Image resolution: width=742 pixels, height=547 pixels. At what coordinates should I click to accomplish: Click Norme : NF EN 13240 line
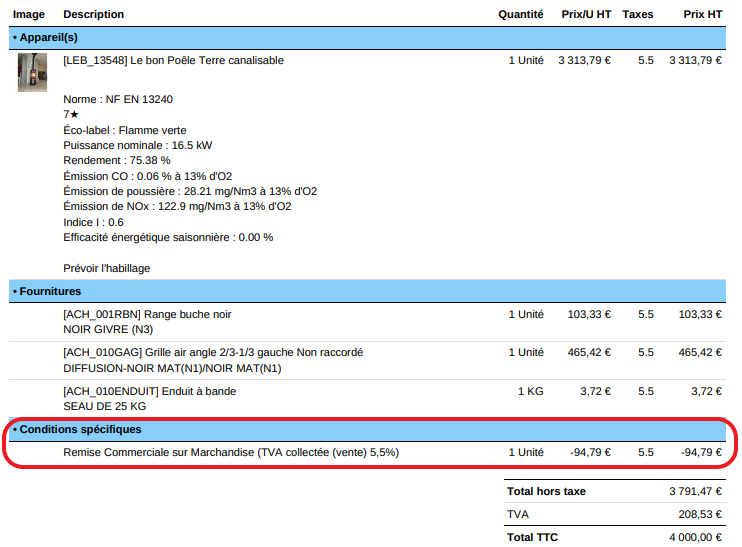(118, 99)
